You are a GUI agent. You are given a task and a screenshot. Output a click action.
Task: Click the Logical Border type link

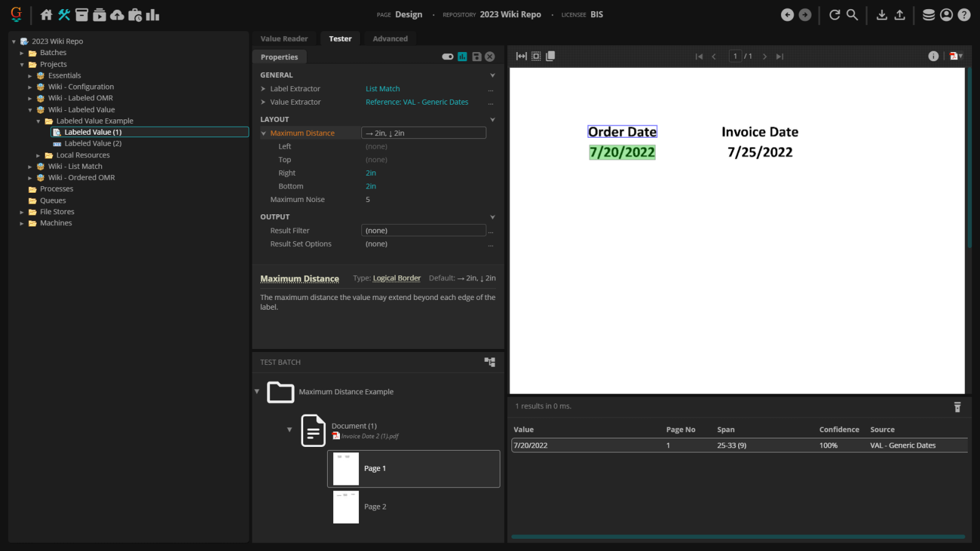[396, 278]
